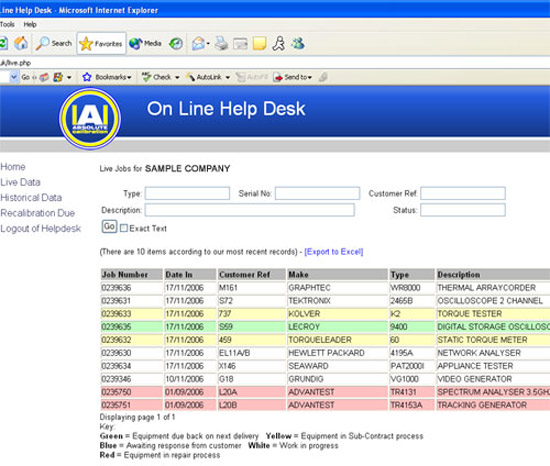This screenshot has width=550, height=466.
Task: Click the Refresh page icon
Action: click(3, 43)
